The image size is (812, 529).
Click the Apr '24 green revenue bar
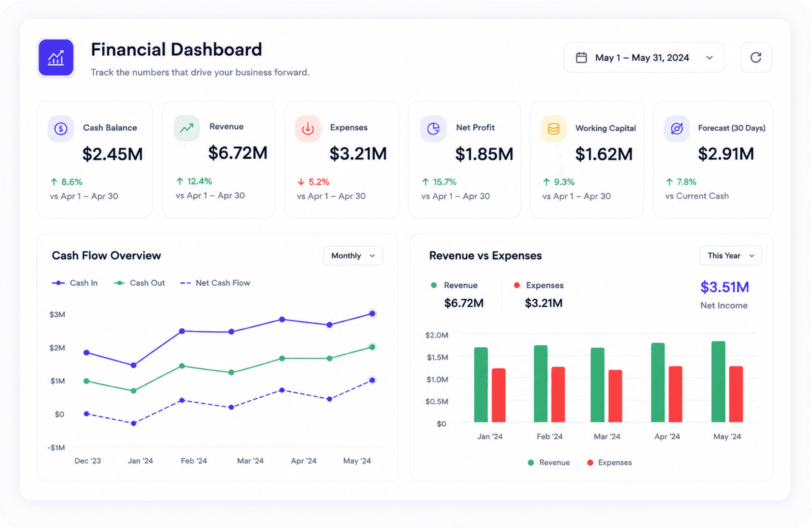(658, 383)
